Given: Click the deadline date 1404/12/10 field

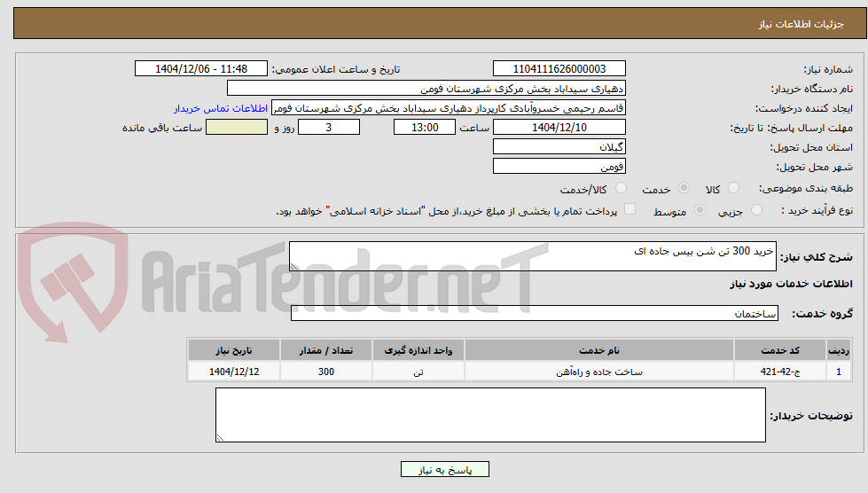Looking at the screenshot, I should coord(559,128).
